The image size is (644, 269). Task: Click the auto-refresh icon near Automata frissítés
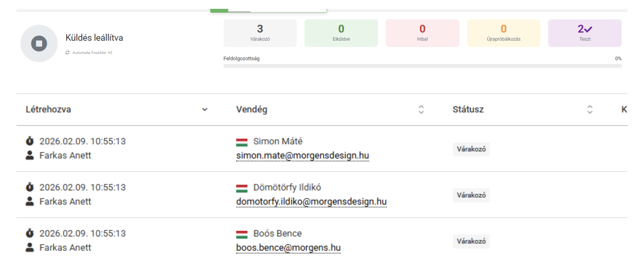[68, 53]
